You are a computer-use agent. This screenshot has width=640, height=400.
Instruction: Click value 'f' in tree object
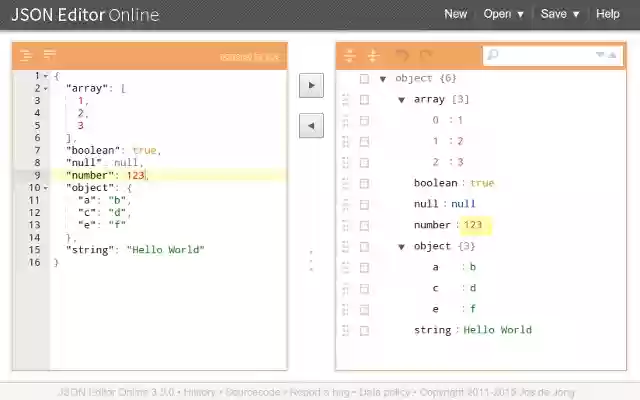[x=473, y=309]
